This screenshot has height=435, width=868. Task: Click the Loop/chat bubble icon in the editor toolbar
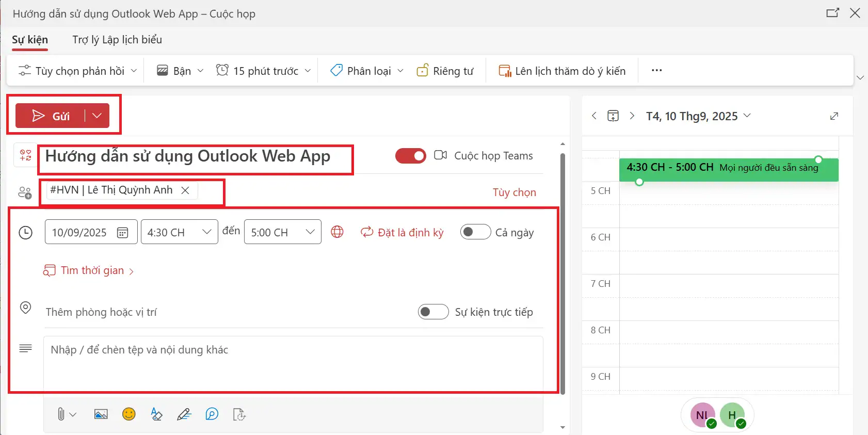(212, 414)
